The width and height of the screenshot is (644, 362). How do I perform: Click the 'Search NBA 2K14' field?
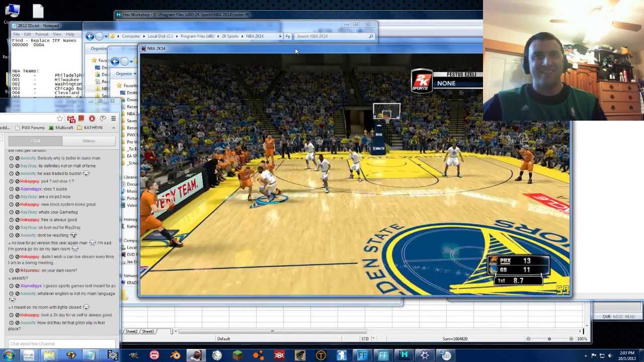334,36
